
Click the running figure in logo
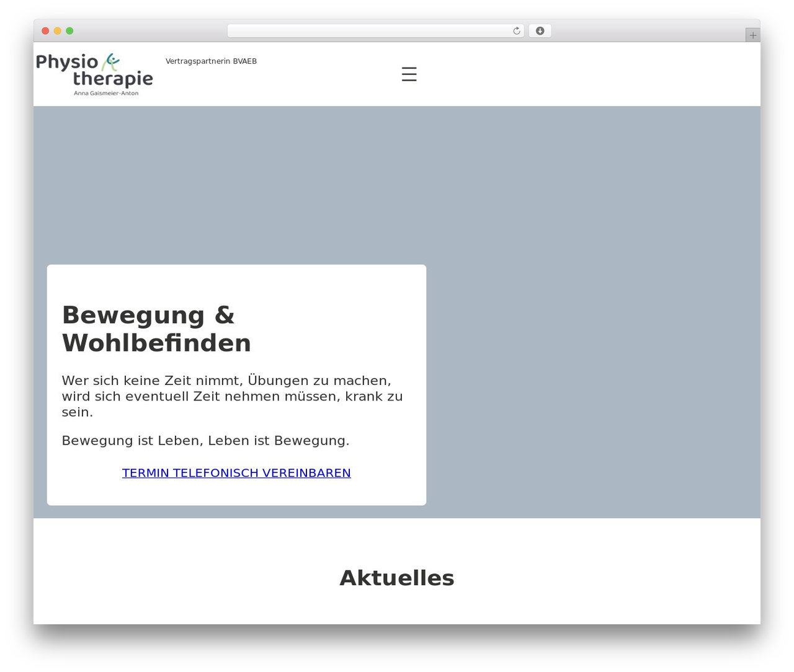click(110, 62)
